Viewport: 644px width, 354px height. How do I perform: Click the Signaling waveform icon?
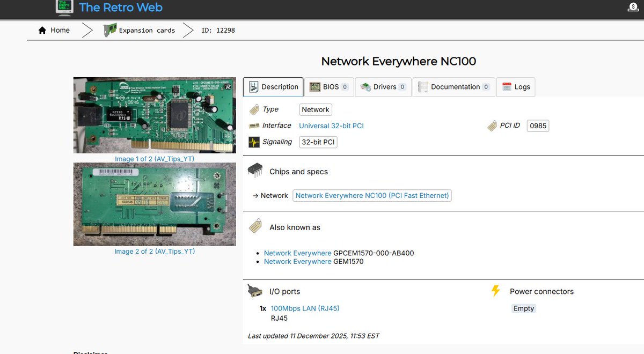coord(254,142)
